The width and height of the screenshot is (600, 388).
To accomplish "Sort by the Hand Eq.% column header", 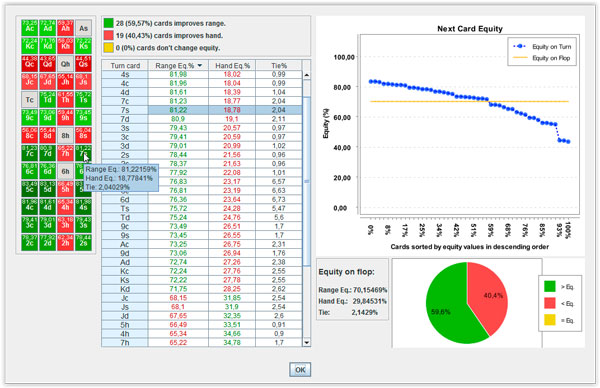I will pos(232,65).
